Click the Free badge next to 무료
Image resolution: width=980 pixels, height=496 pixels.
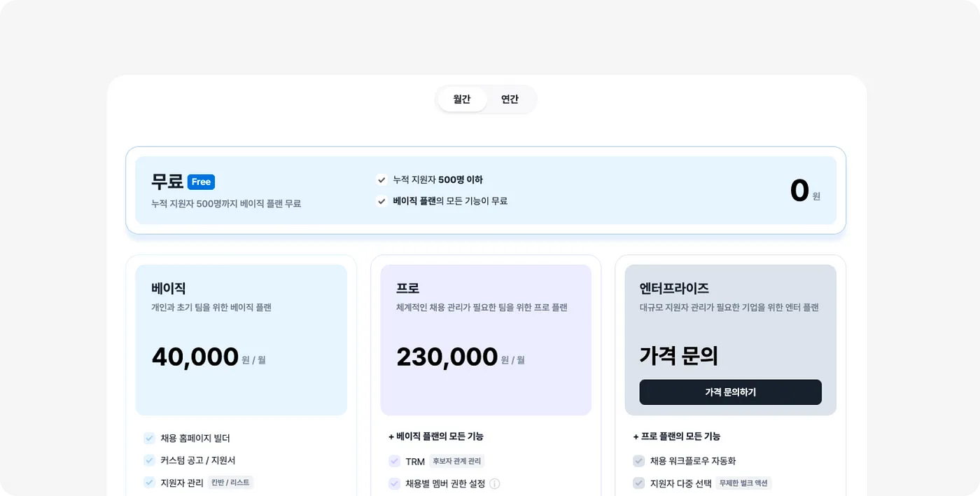click(x=201, y=182)
